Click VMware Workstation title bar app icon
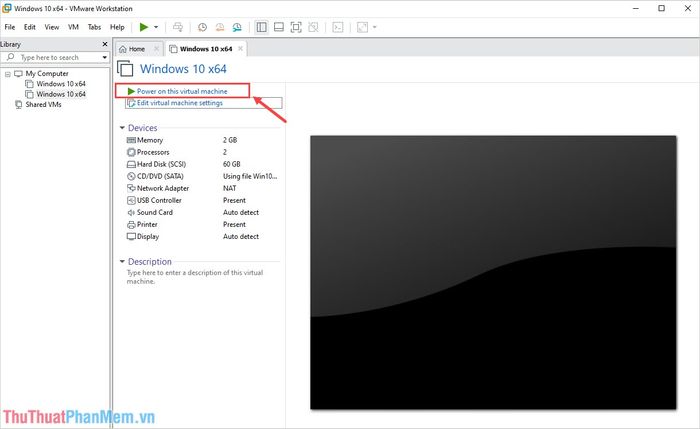 click(x=7, y=8)
